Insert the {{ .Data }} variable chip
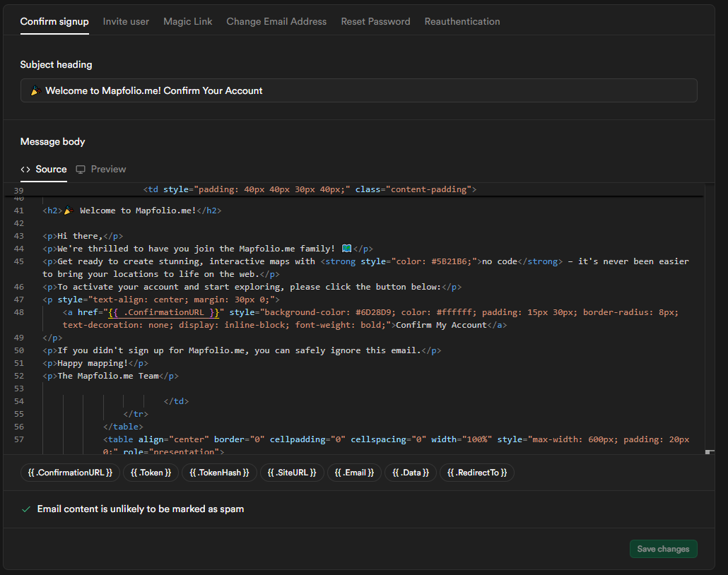728x575 pixels. [x=411, y=473]
